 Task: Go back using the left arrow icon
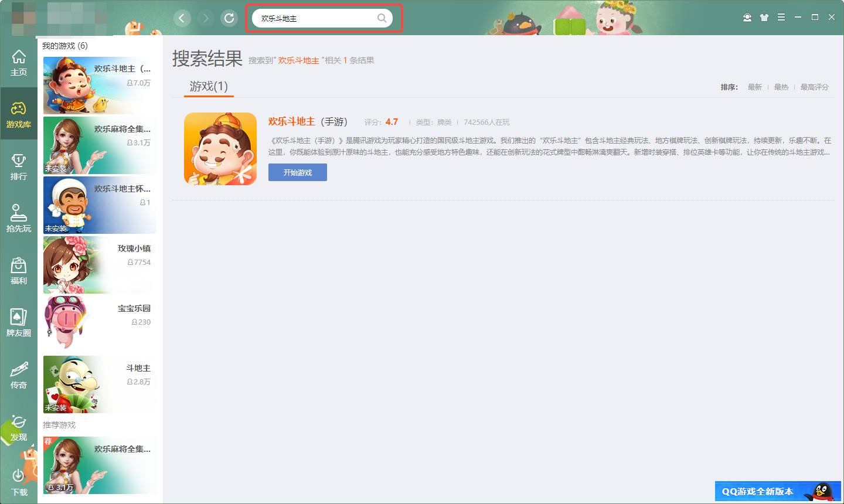[182, 18]
